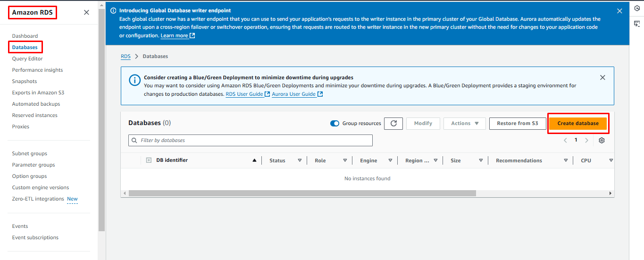The width and height of the screenshot is (644, 260).
Task: Sort by Engine column arrow
Action: pos(390,161)
